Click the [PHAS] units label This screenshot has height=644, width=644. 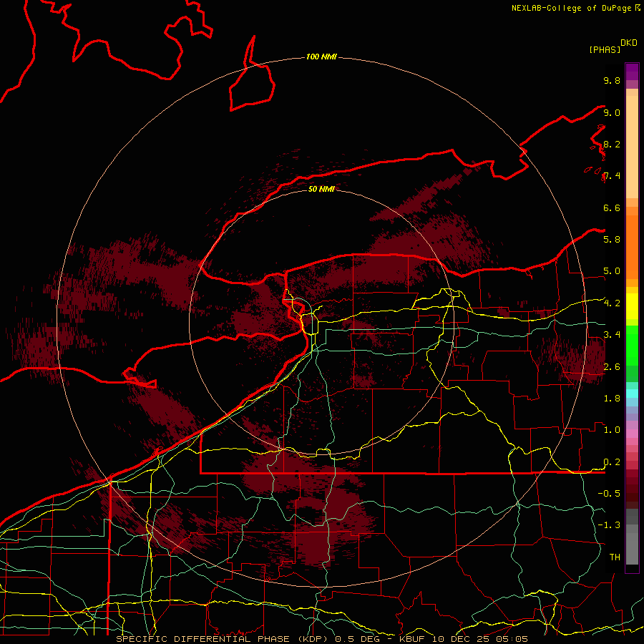605,50
